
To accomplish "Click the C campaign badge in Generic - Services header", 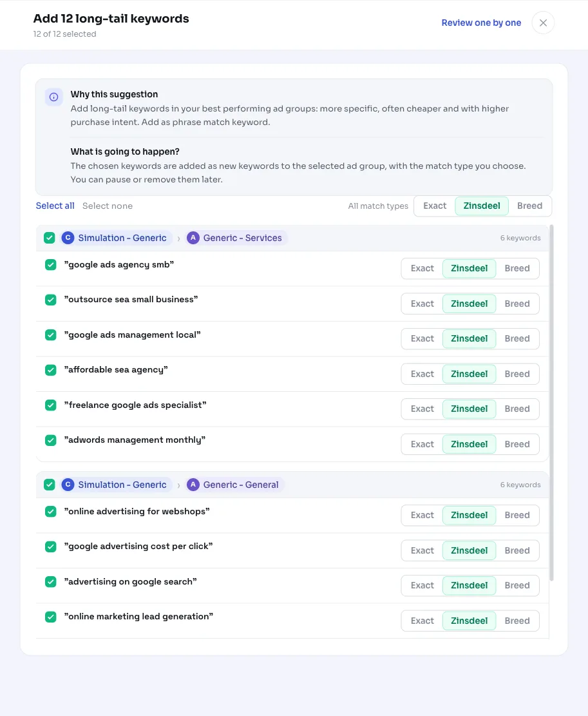I will tap(68, 238).
